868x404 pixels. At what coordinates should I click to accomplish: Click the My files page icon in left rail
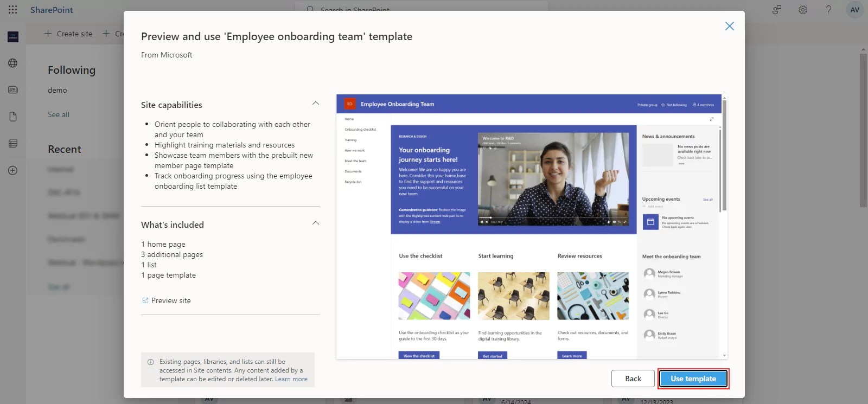pyautogui.click(x=13, y=117)
